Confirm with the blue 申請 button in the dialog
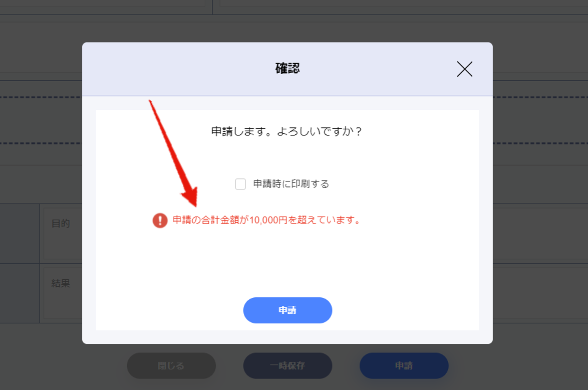 (287, 310)
